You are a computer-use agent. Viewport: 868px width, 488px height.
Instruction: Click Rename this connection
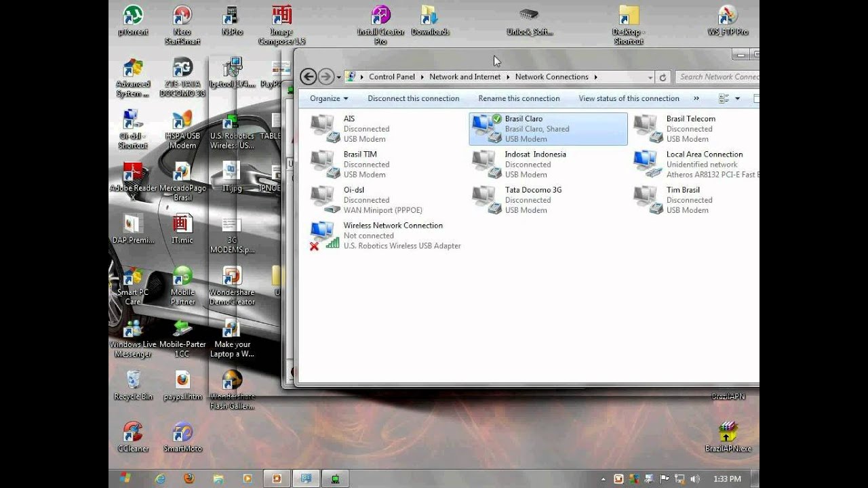point(519,98)
